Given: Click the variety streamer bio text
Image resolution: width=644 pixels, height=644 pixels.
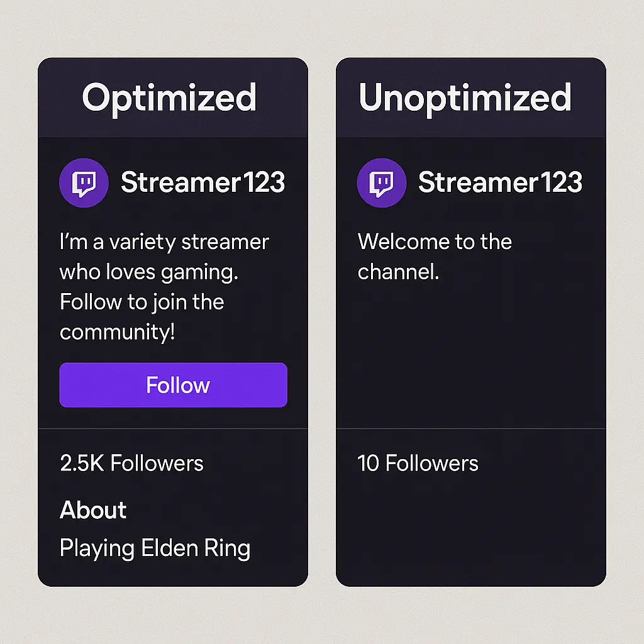Looking at the screenshot, I should pos(164,287).
